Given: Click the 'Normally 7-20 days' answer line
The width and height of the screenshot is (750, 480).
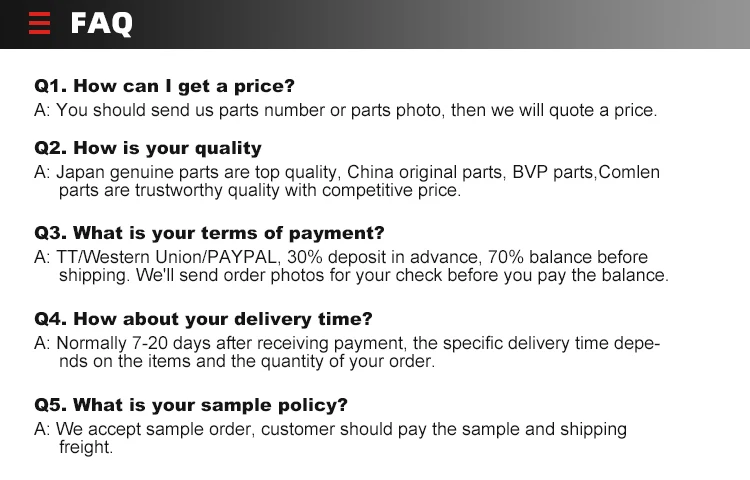Looking at the screenshot, I should click(x=347, y=343).
